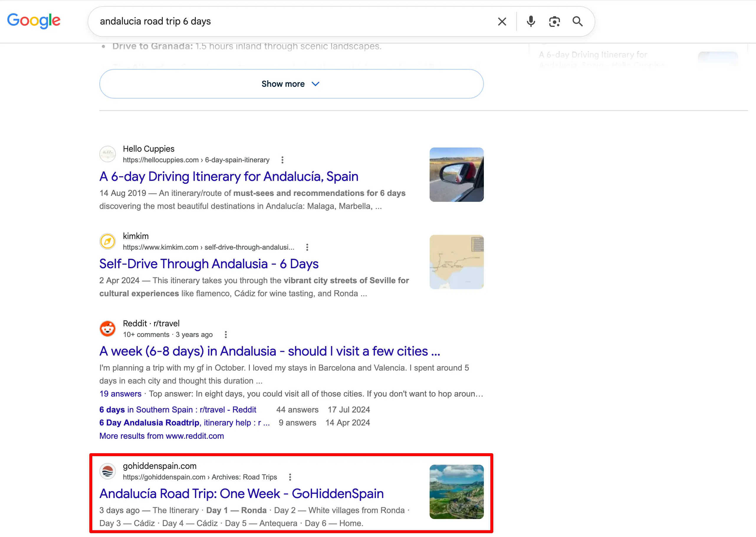Open search by image camera icon
The width and height of the screenshot is (756, 537).
554,22
